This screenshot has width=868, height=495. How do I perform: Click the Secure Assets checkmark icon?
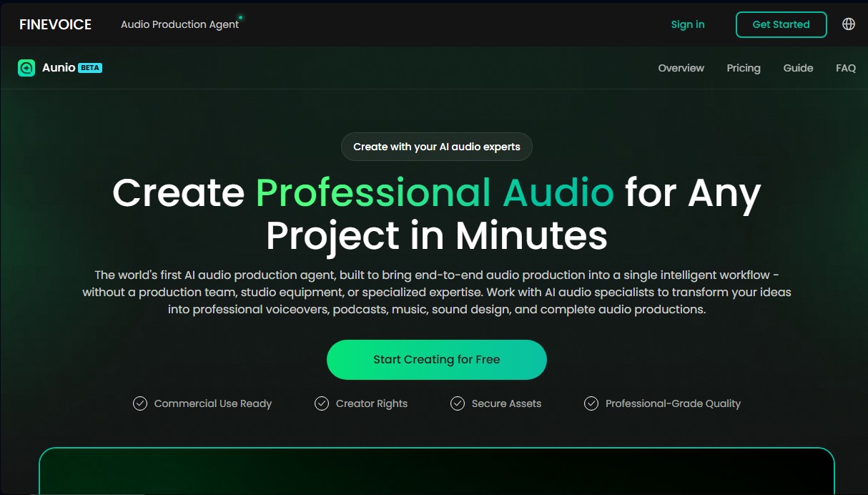pos(458,403)
